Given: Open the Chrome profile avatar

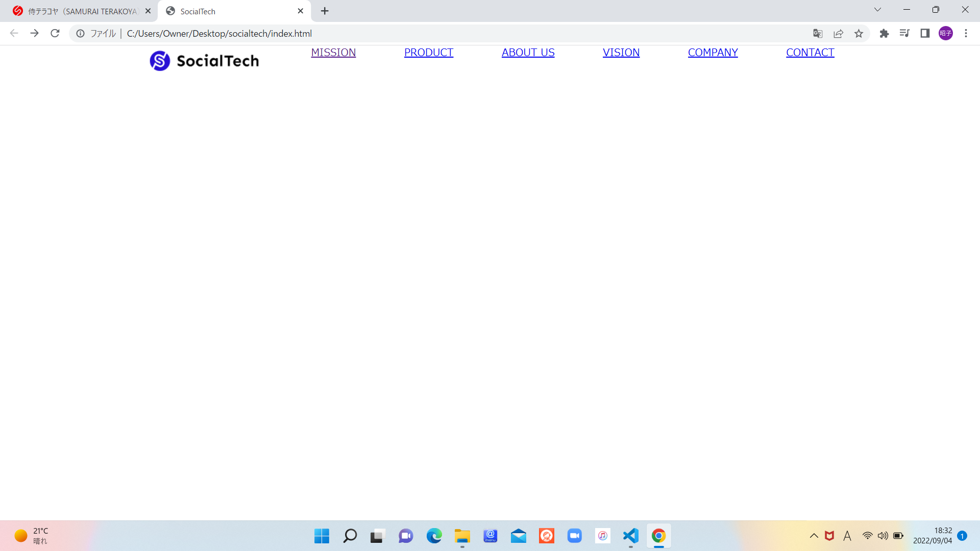Looking at the screenshot, I should click(x=945, y=34).
